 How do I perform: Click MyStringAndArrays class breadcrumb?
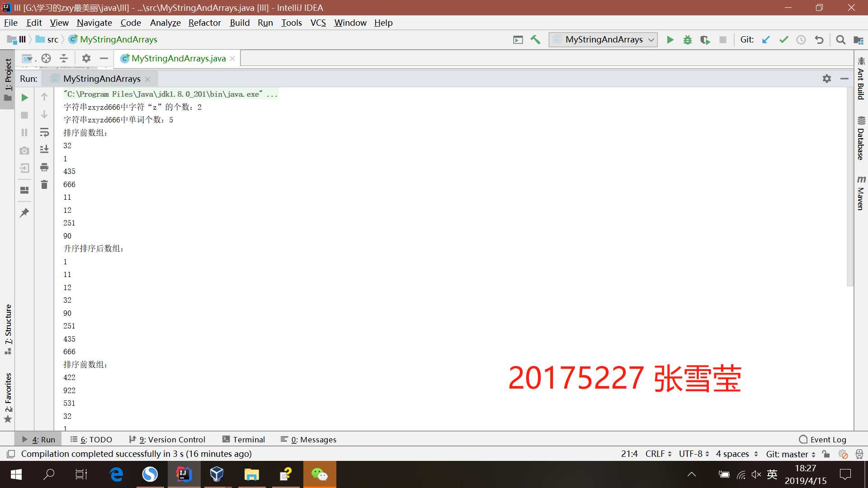coord(113,40)
